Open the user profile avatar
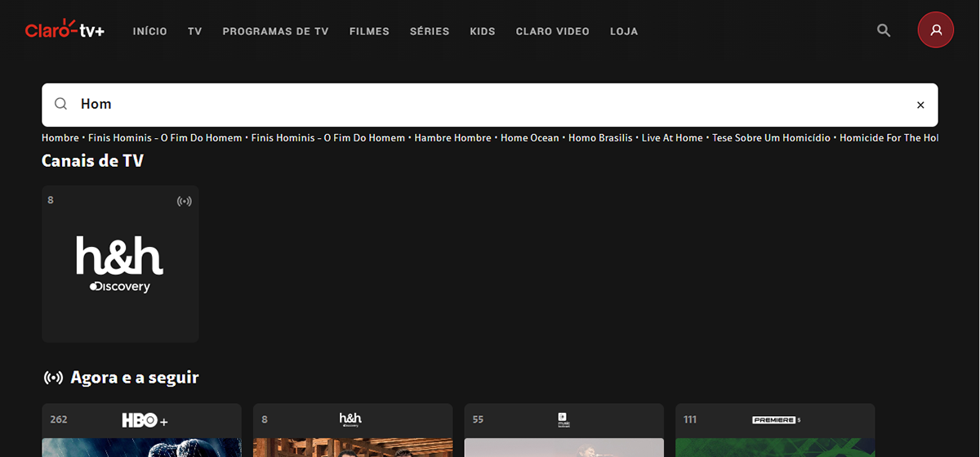 [x=936, y=30]
